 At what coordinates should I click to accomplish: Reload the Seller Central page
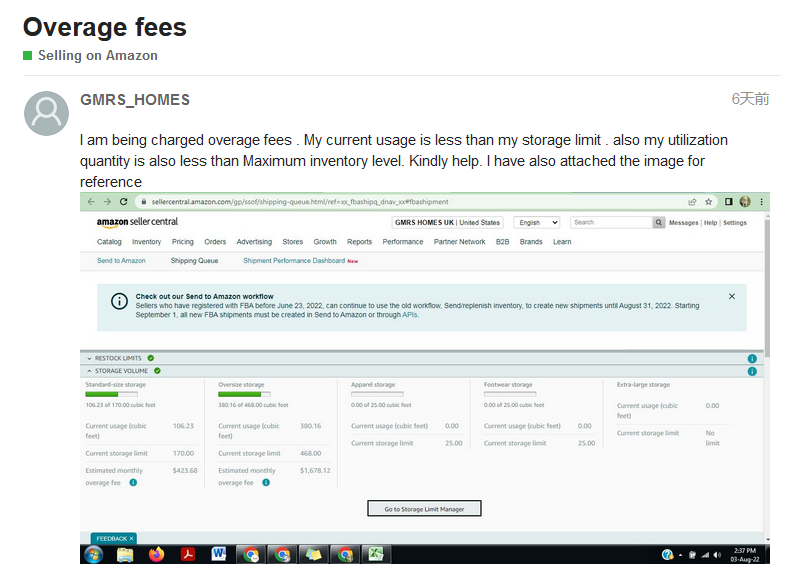coord(123,202)
